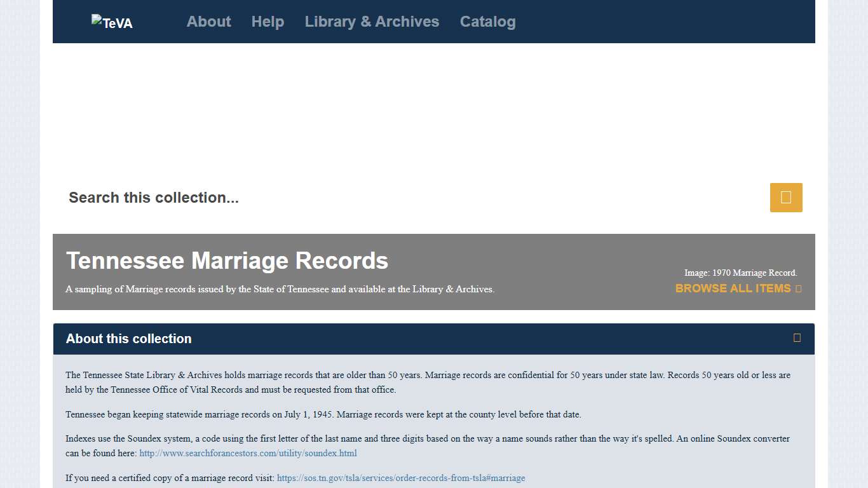Click the Tennessee Marriage Records banner title

tap(227, 261)
